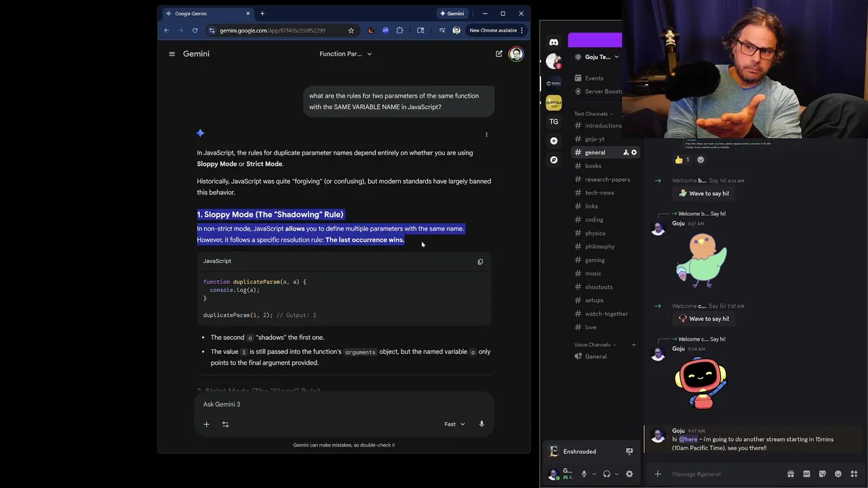Open the Gemini main menu hamburger icon
This screenshot has width=868, height=488.
coord(172,54)
